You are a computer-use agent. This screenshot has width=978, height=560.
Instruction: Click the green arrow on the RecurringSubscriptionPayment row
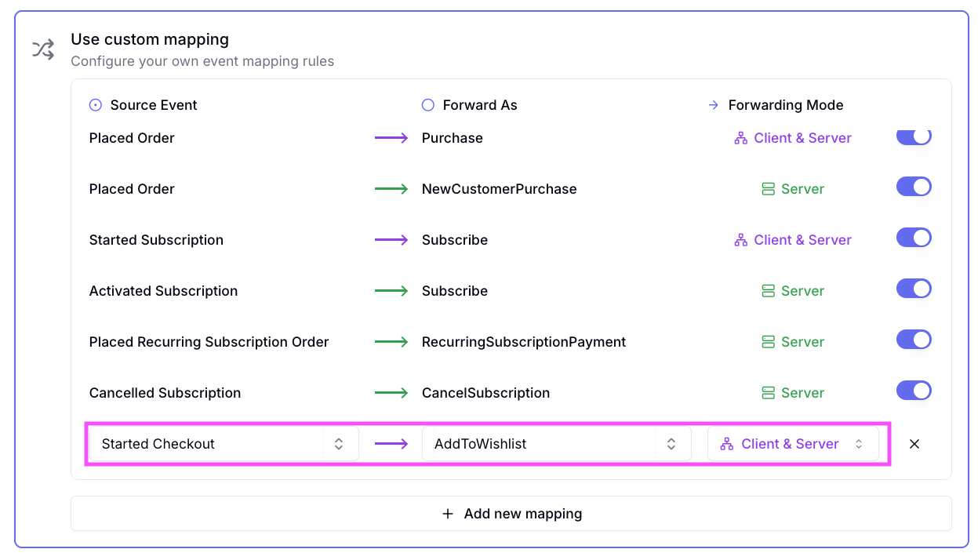point(391,341)
